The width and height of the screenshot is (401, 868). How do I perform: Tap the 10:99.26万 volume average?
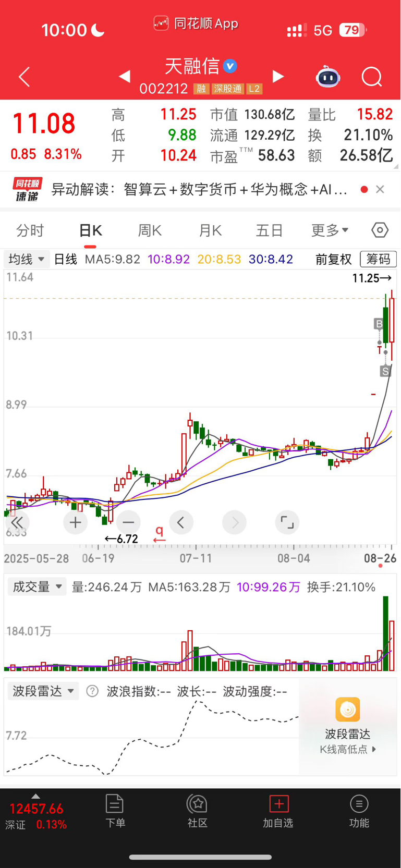[269, 588]
